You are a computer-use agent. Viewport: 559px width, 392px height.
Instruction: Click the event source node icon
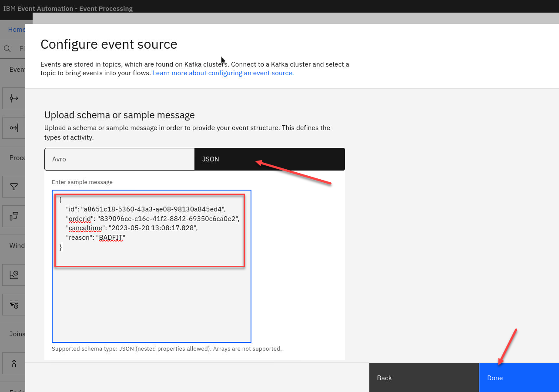(x=14, y=98)
